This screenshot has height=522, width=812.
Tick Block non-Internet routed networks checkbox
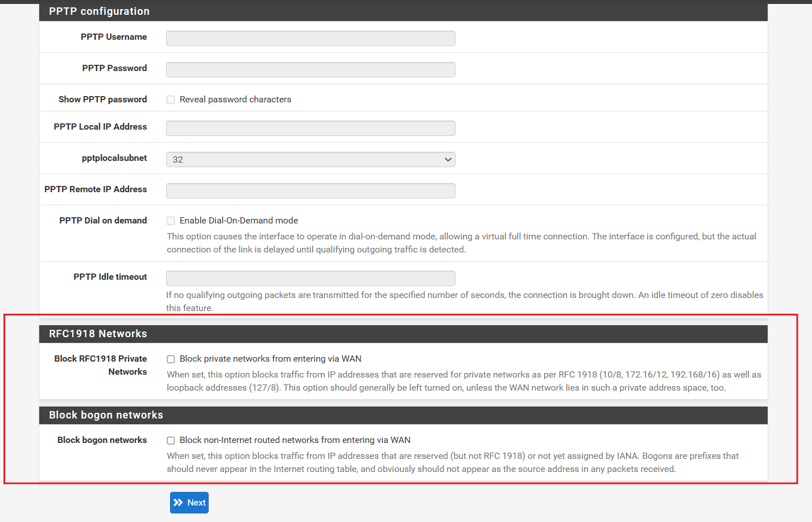coord(171,441)
